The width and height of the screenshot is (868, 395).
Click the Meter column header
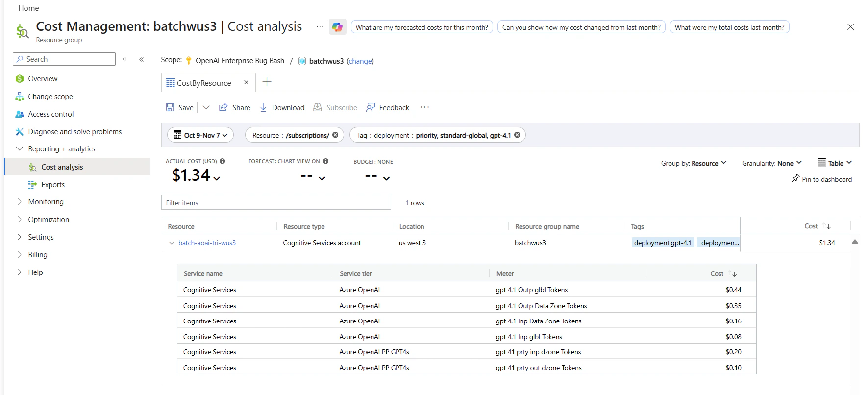[505, 274]
